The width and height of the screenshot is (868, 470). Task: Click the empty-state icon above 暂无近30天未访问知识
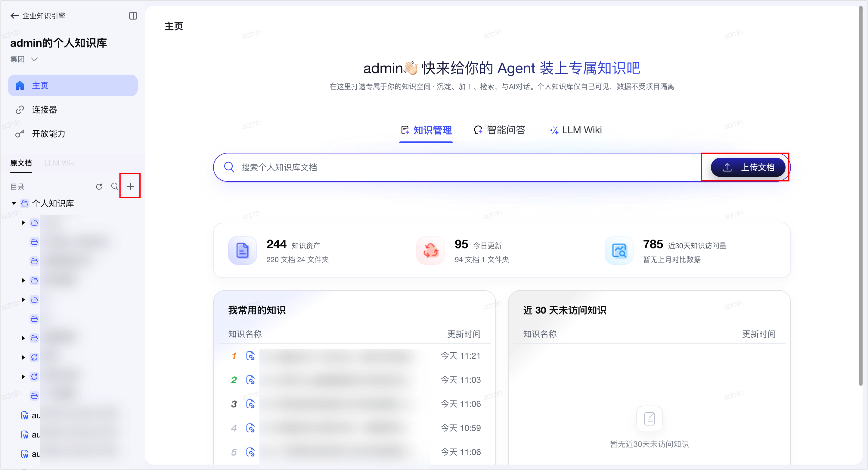pyautogui.click(x=649, y=419)
